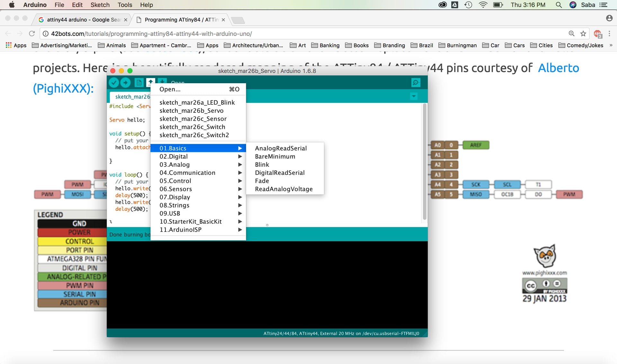Open the Comedy/Jokes bookmarks folder
617x364 pixels.
tap(581, 45)
